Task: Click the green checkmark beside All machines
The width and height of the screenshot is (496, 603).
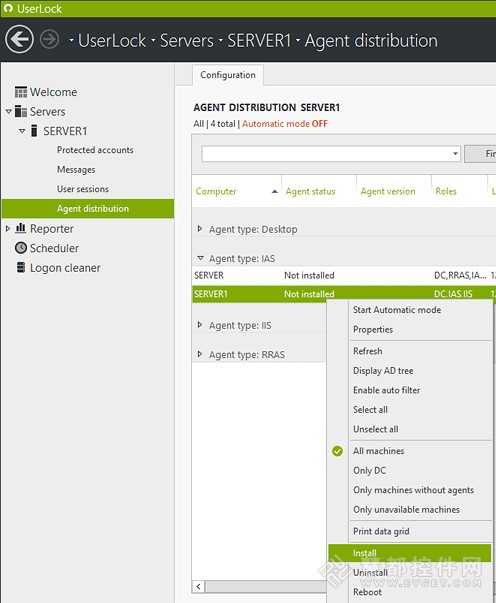Action: point(337,451)
